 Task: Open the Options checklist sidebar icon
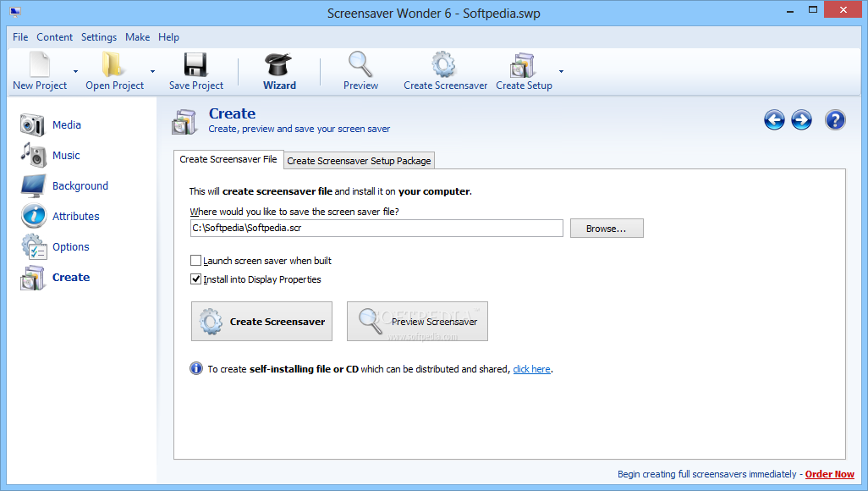coord(35,246)
